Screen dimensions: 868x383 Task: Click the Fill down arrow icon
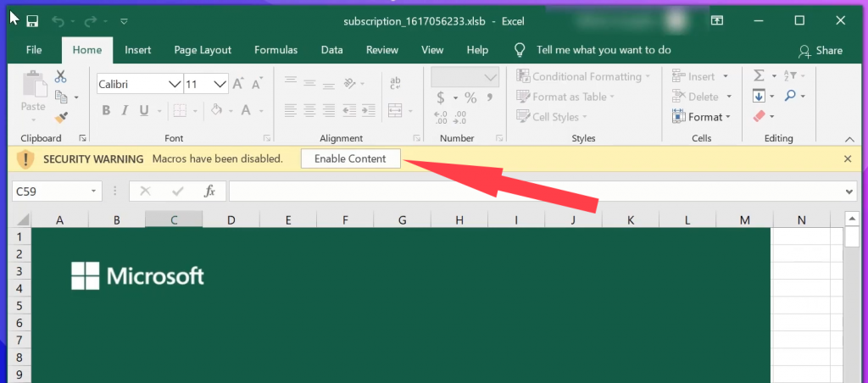(759, 97)
